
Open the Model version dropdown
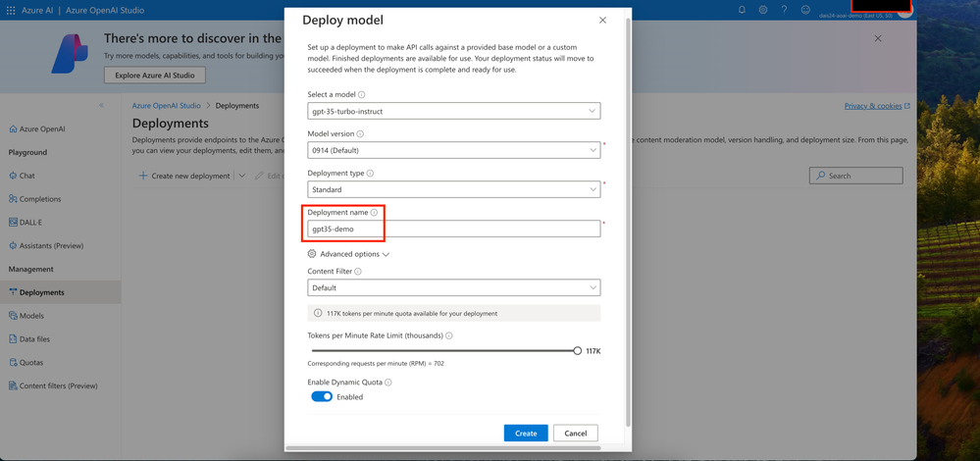[x=454, y=150]
